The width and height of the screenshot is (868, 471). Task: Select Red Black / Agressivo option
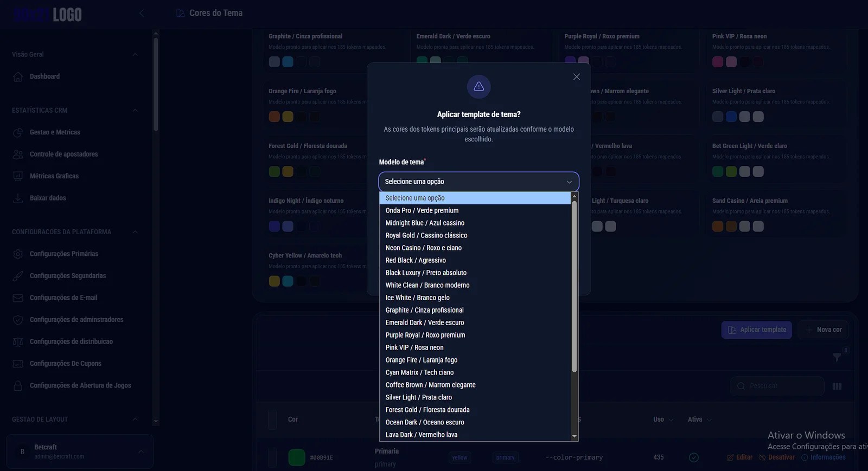click(x=475, y=260)
